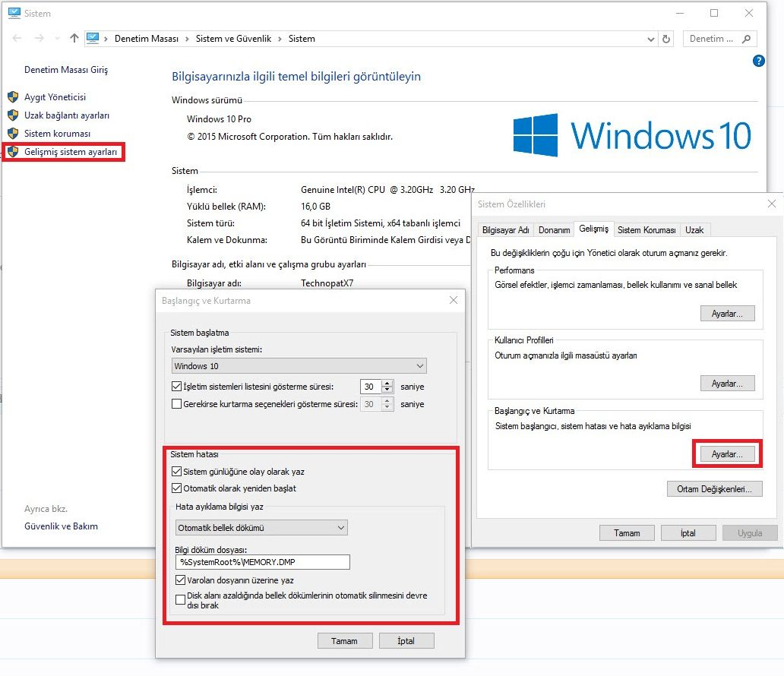Open Varsayılan işletim sistemi dropdown

pyautogui.click(x=299, y=366)
